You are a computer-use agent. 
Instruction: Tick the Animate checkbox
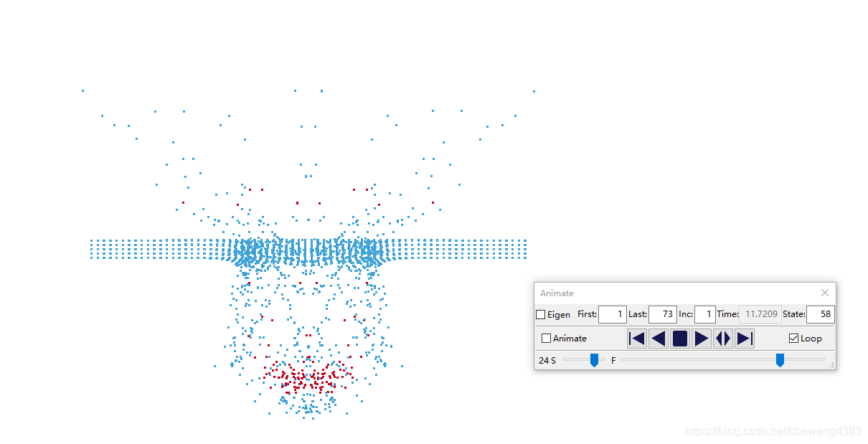tap(547, 338)
